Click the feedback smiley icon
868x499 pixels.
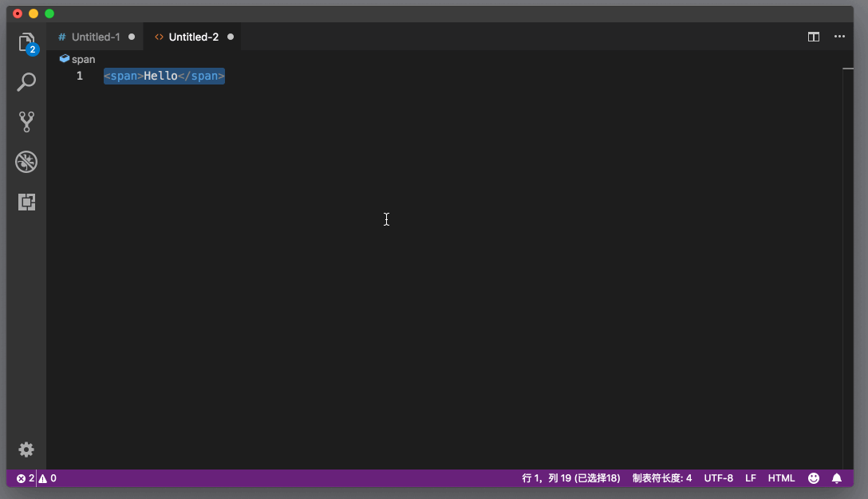pos(813,478)
